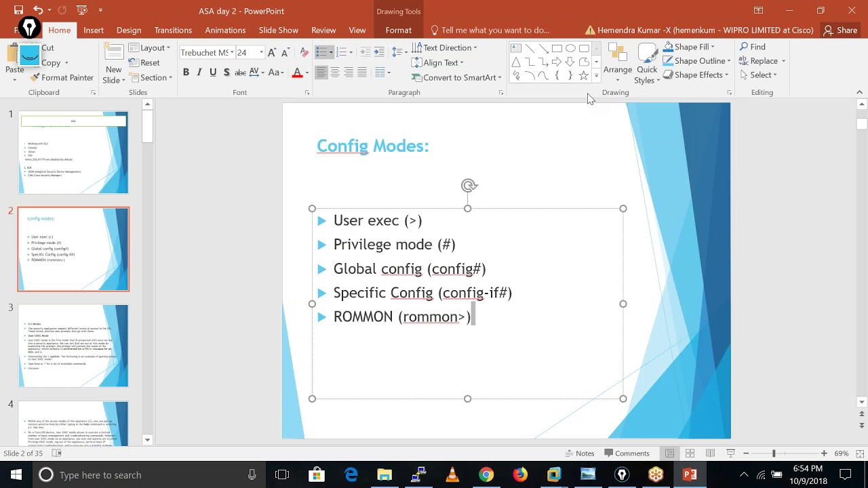Select the 5-point Star shape in gallery
The width and height of the screenshot is (868, 488).
[583, 75]
